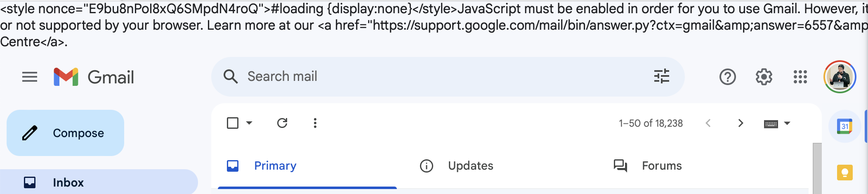Tick the select-all checkbox

pos(233,123)
